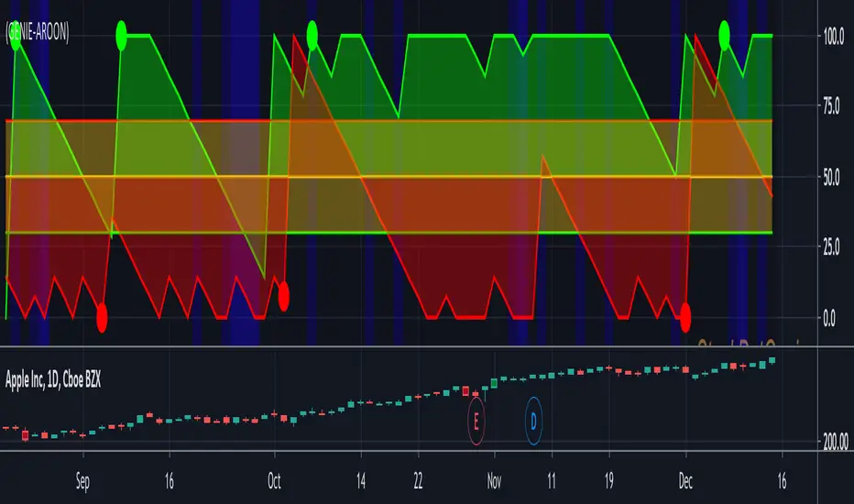Click the '19' date label on time axis

coord(609,481)
